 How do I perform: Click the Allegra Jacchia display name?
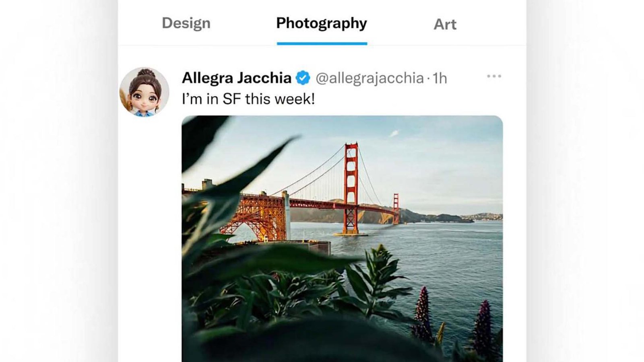[236, 78]
